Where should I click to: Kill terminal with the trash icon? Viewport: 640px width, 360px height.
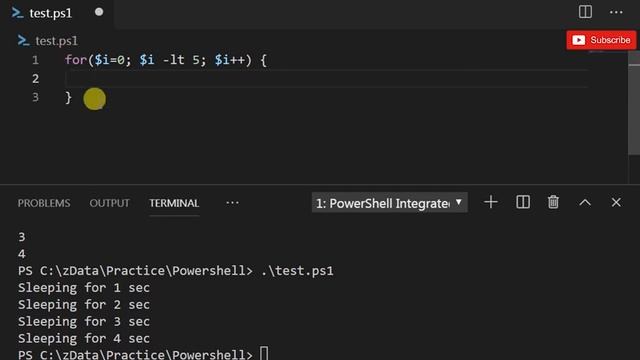[x=553, y=202]
